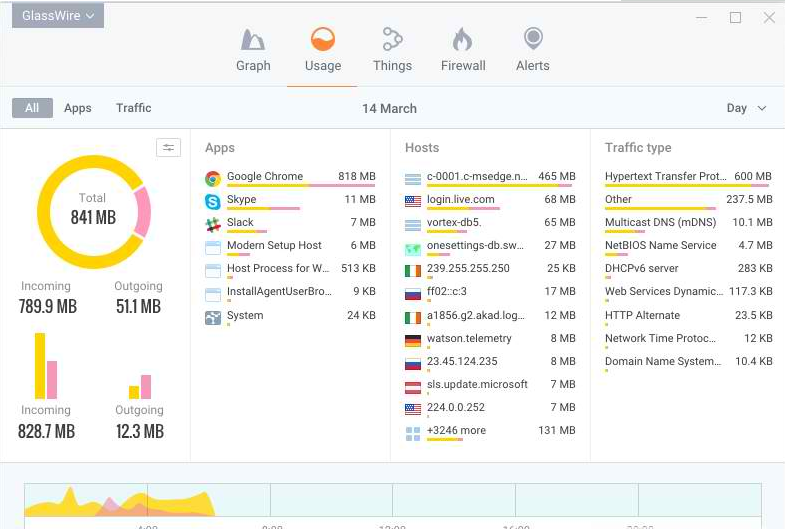
Task: Click the grid icon beside +3246 more
Action: (x=413, y=433)
